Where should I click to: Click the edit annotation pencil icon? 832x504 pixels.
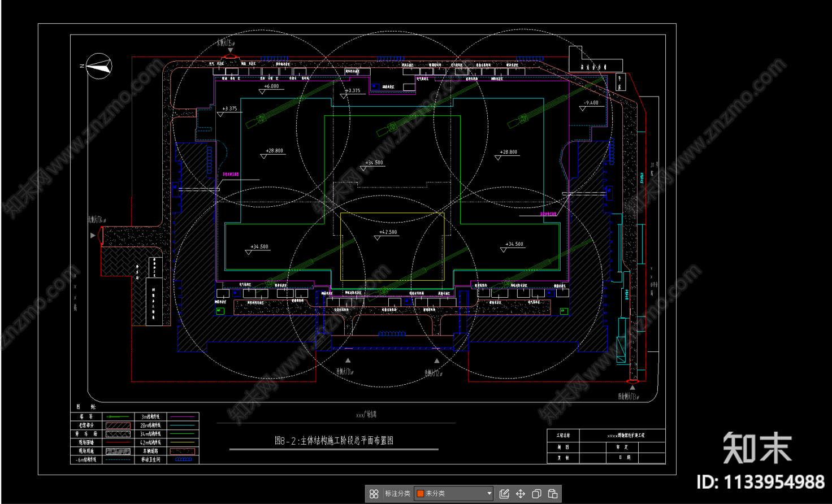click(504, 494)
